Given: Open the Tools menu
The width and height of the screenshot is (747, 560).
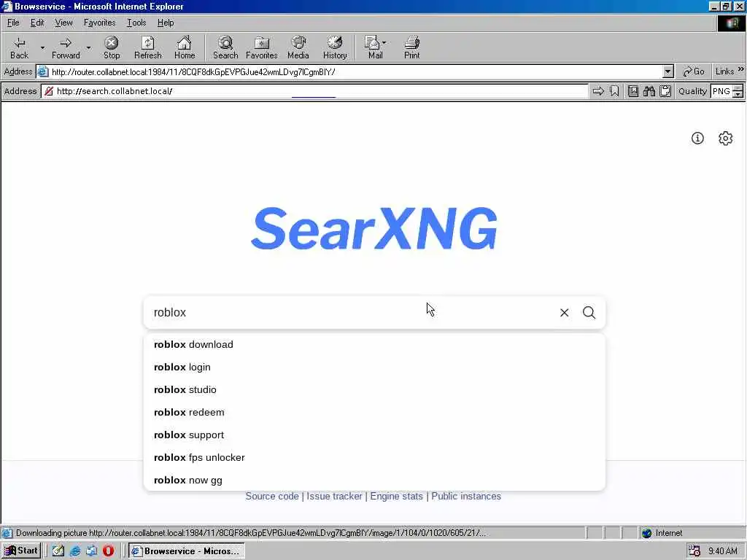Looking at the screenshot, I should tap(136, 23).
